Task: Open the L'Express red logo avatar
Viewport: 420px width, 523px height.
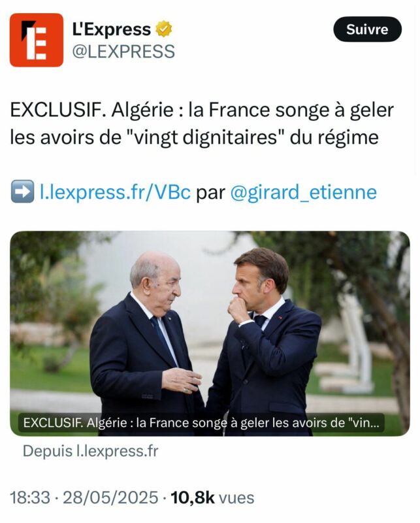Action: [x=37, y=40]
